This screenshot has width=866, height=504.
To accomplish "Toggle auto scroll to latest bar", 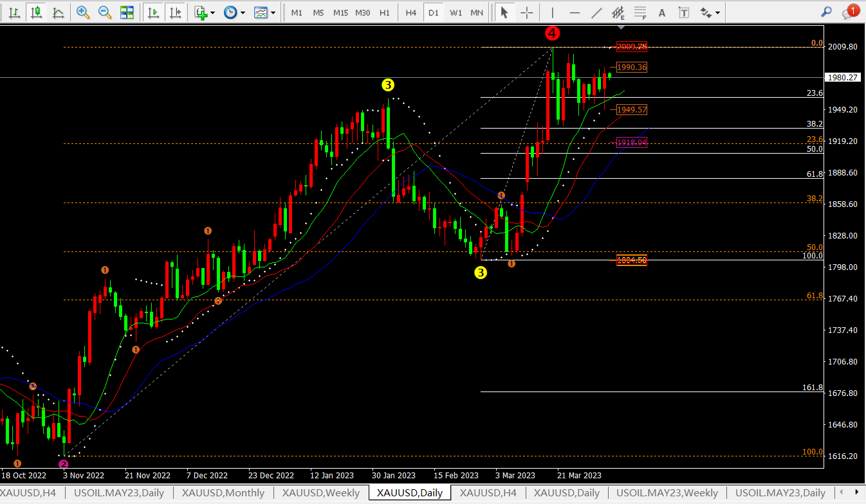I will (152, 12).
